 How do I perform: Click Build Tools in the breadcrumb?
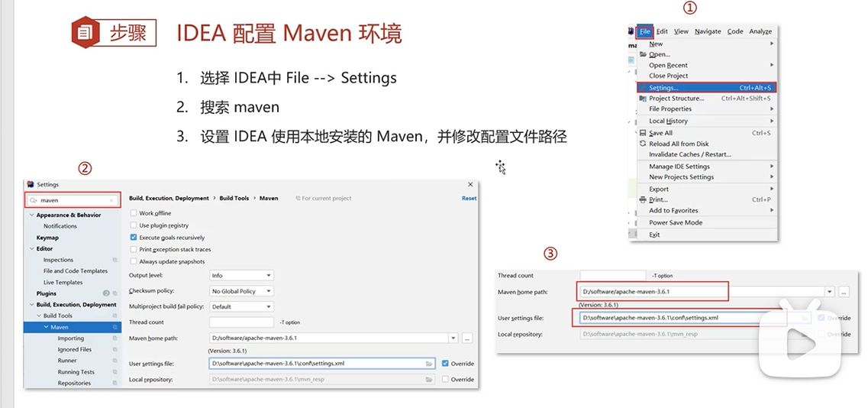click(x=234, y=198)
